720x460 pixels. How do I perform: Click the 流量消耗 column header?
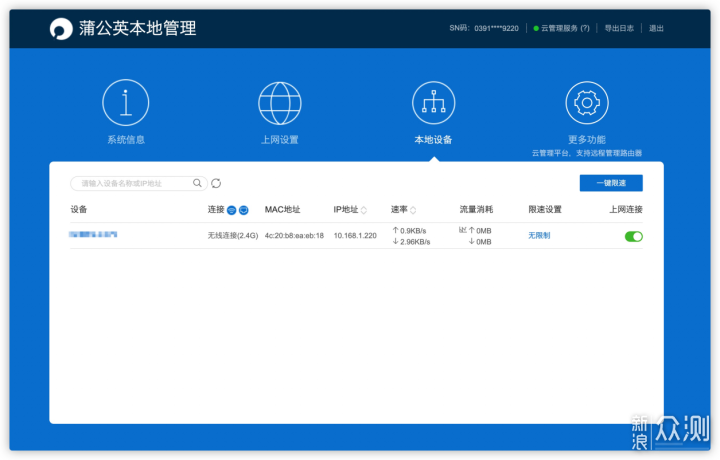(476, 209)
